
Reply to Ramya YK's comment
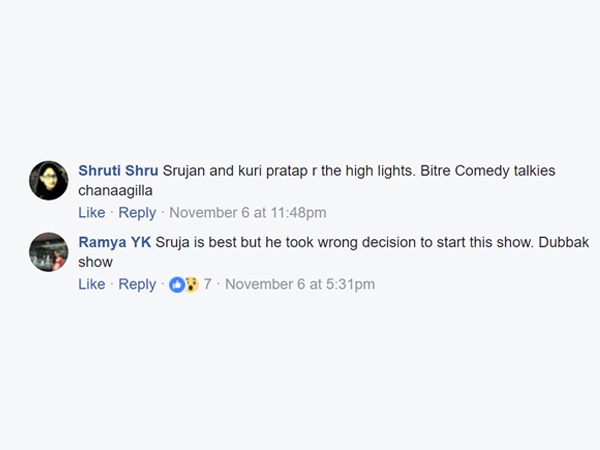pos(137,284)
